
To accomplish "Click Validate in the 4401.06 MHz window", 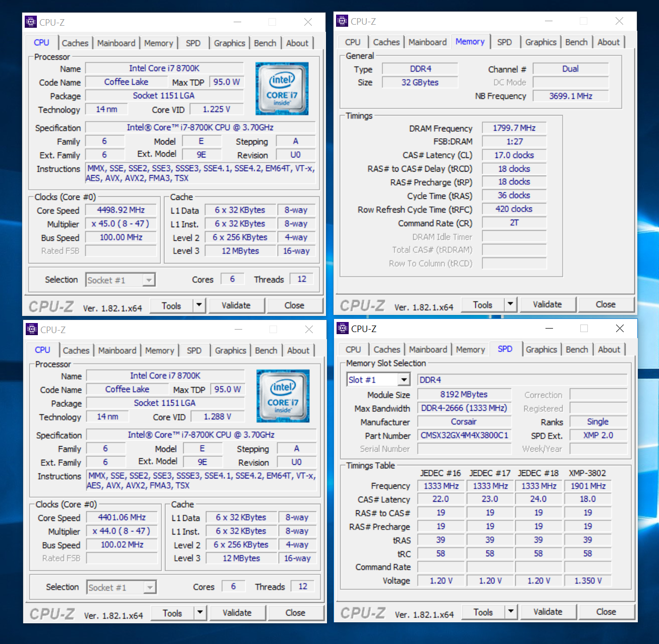I will tap(237, 612).
